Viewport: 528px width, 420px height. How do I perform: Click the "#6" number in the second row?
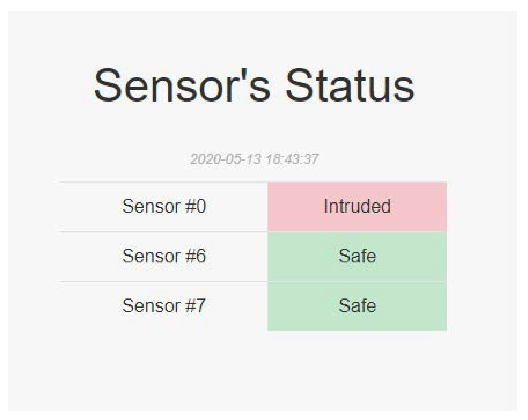point(196,256)
